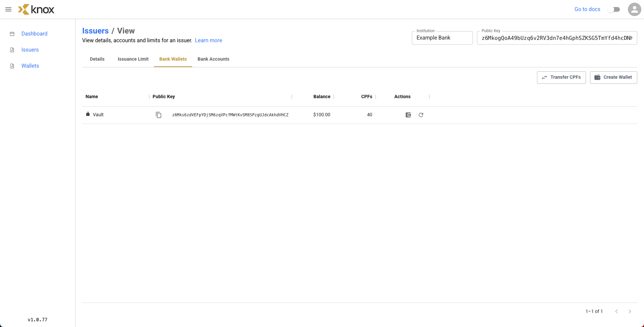Select the Vault public key text
The width and height of the screenshot is (644, 327).
coord(230,115)
